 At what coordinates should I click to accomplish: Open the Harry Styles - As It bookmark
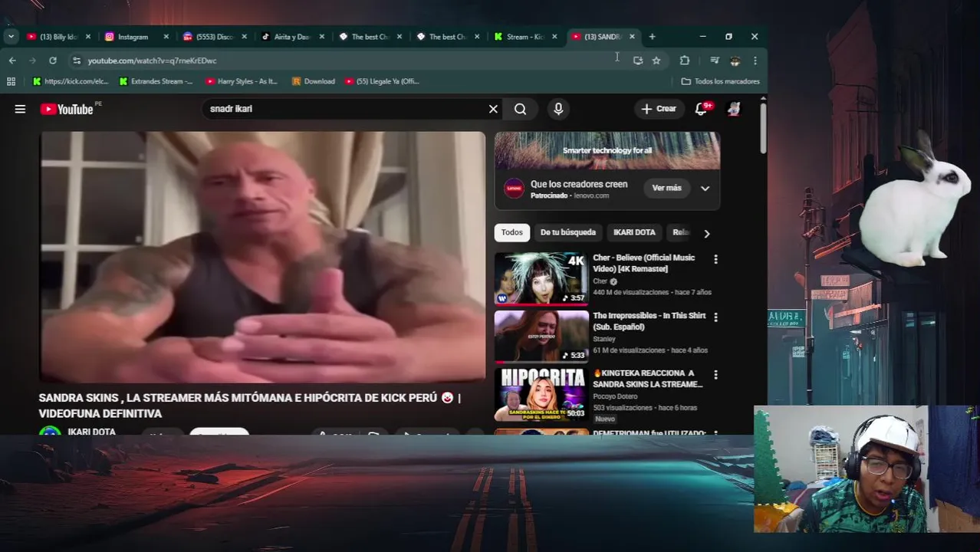click(242, 81)
